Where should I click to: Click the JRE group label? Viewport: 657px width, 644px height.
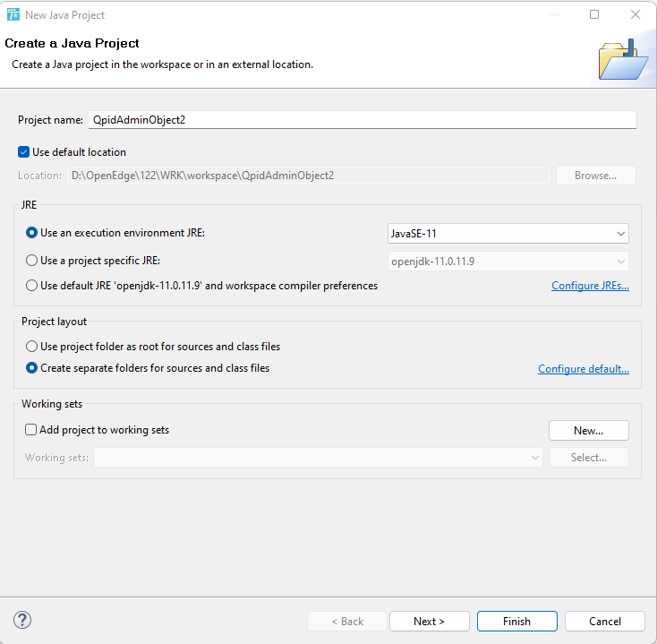[x=29, y=204]
